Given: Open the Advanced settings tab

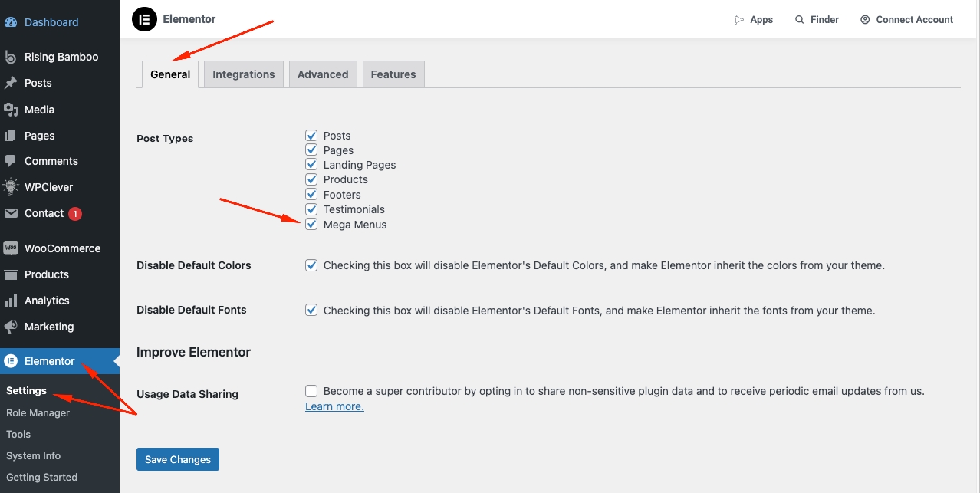Looking at the screenshot, I should pyautogui.click(x=322, y=74).
